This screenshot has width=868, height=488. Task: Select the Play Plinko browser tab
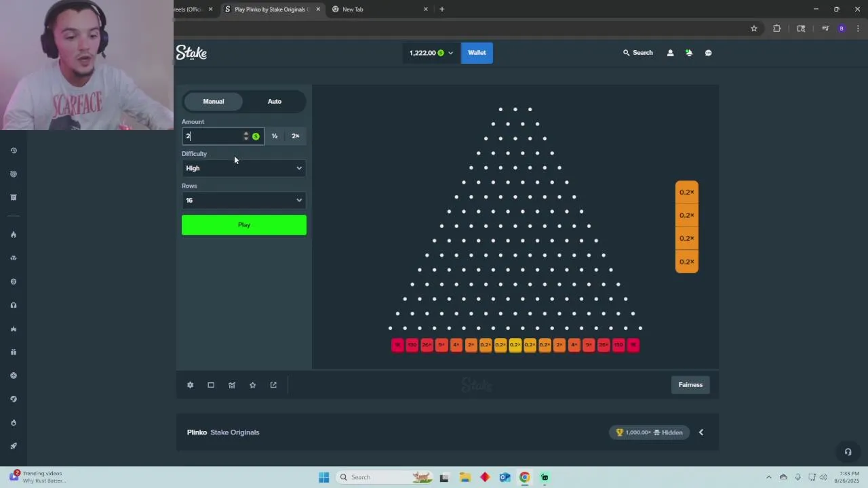tap(271, 9)
